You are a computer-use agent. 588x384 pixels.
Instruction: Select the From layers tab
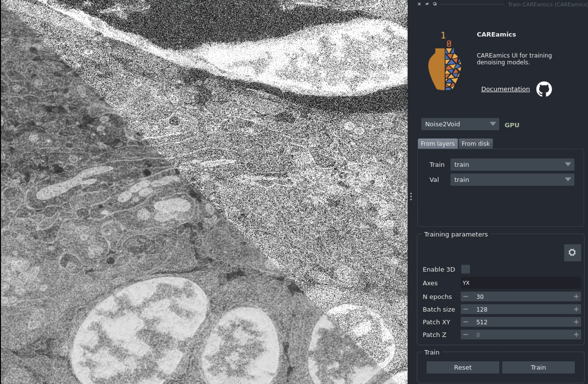[x=437, y=144]
